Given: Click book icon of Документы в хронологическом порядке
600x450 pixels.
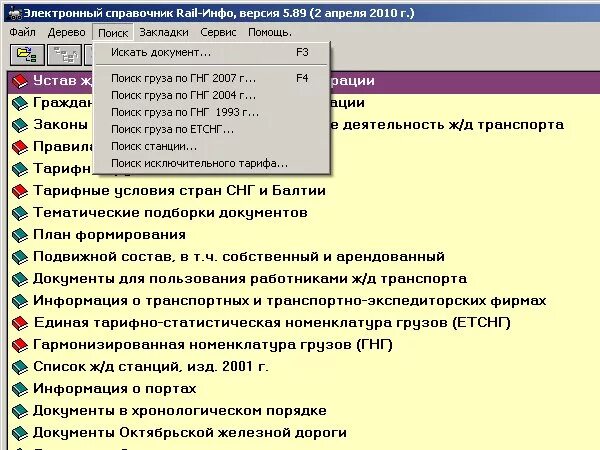Looking at the screenshot, I should pyautogui.click(x=20, y=411).
